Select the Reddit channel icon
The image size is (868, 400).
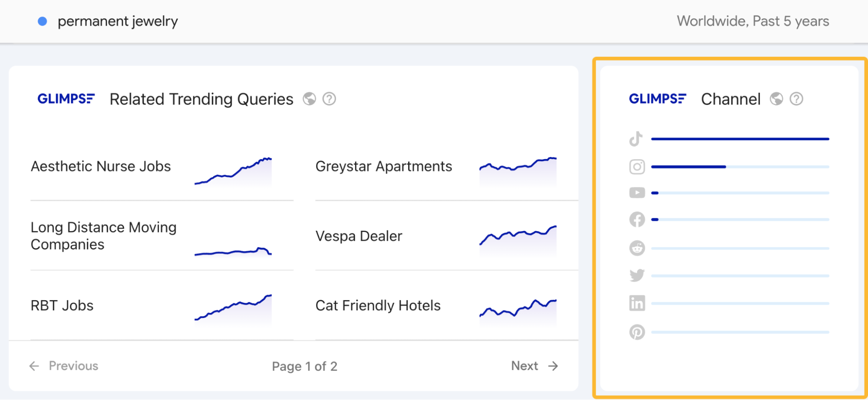[x=637, y=247]
